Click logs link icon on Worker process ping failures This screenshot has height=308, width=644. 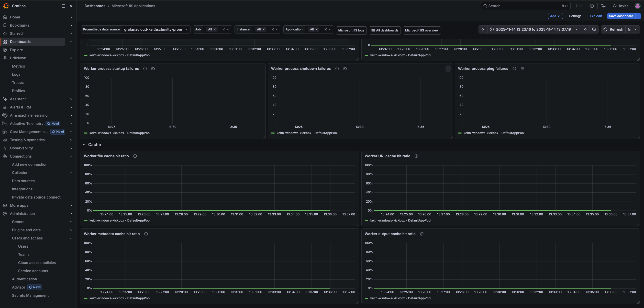[x=523, y=69]
